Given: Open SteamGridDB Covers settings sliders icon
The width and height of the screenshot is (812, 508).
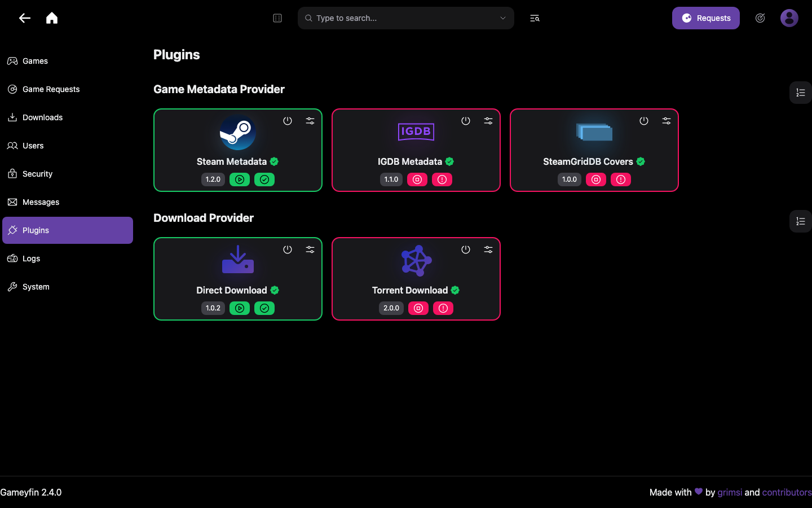Looking at the screenshot, I should pos(667,121).
